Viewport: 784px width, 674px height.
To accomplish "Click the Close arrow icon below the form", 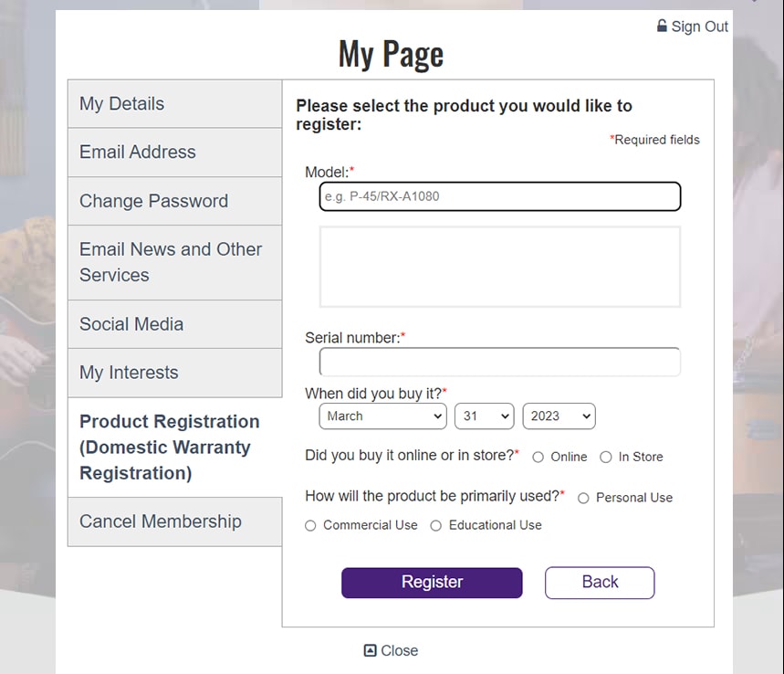I will point(370,650).
